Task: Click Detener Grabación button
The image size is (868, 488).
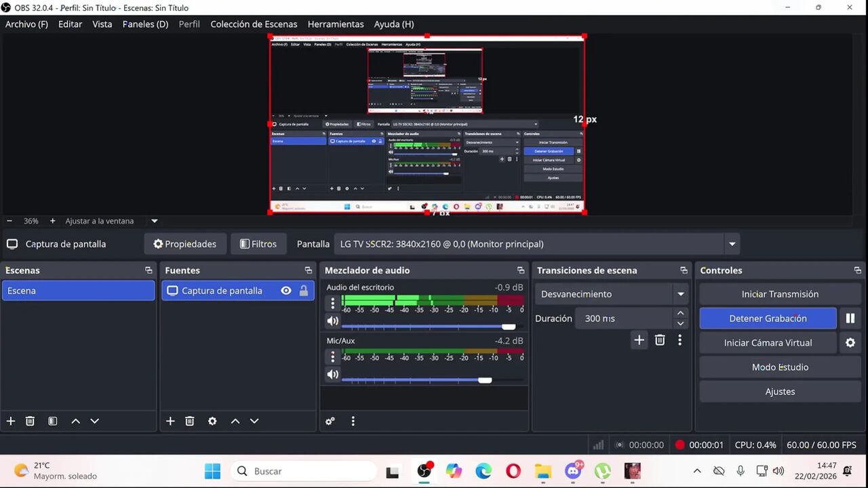Action: [x=768, y=319]
